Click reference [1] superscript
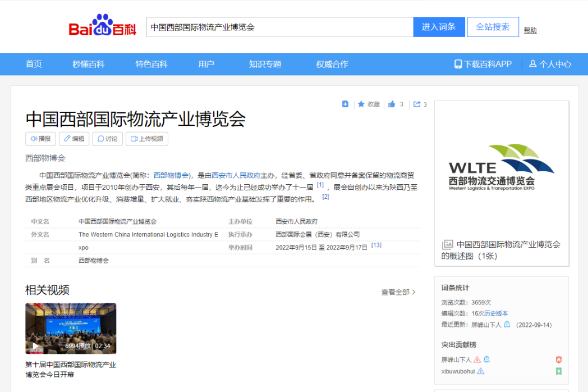 (320, 184)
